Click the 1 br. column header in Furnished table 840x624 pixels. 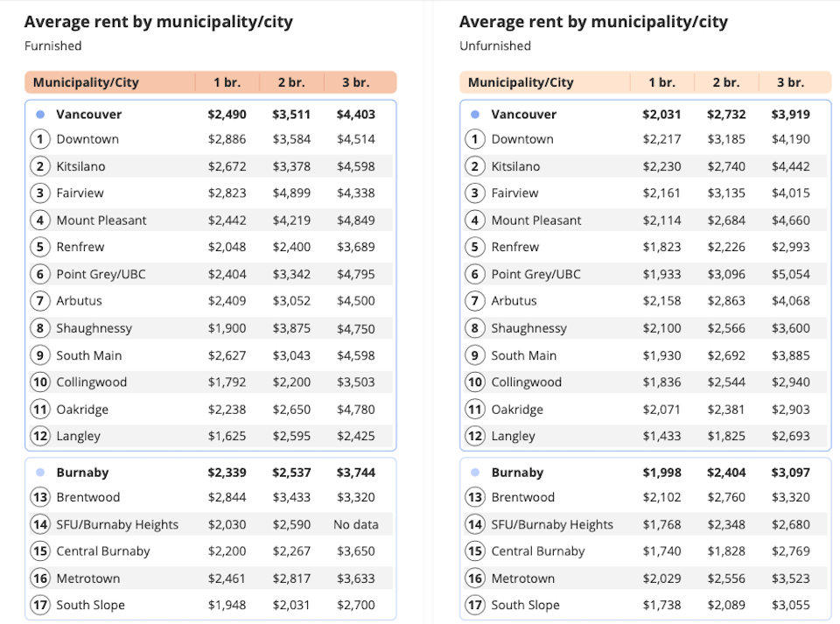(227, 82)
